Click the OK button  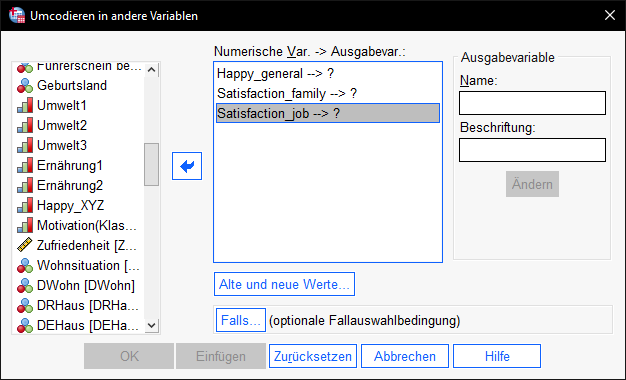coord(129,356)
